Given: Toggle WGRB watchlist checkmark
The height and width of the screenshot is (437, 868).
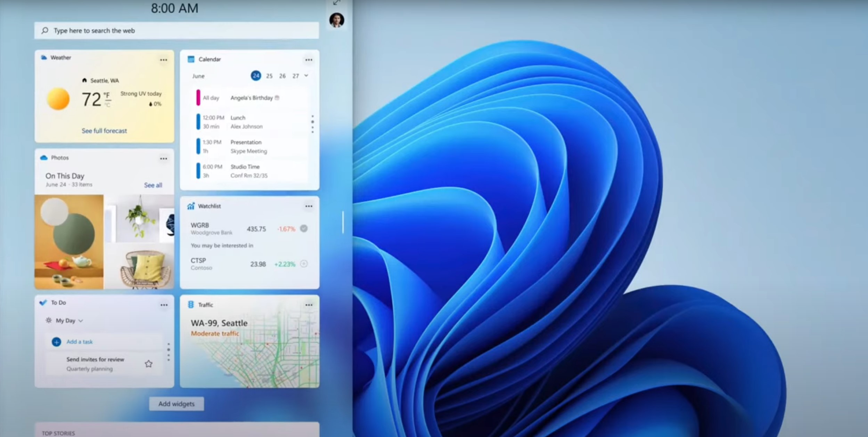Looking at the screenshot, I should [304, 228].
